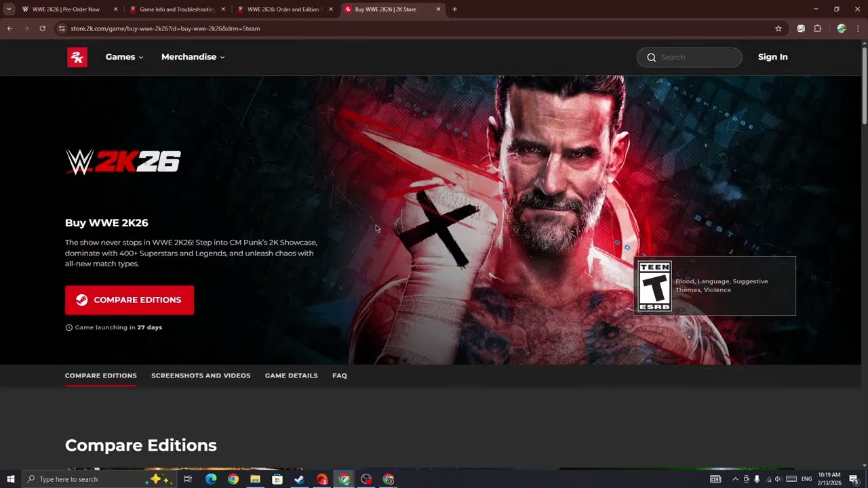The image size is (868, 488).
Task: Go back with the browser back arrow
Action: [9, 28]
